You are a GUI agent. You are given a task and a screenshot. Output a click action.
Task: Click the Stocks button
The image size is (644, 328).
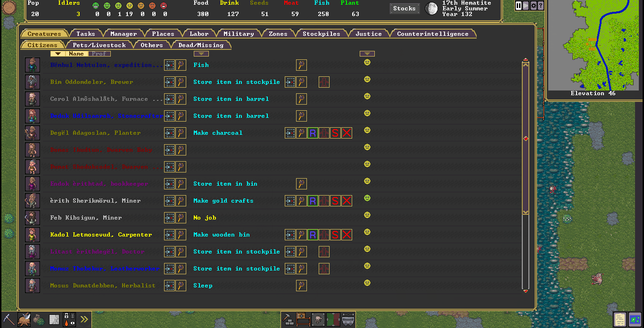pyautogui.click(x=405, y=8)
